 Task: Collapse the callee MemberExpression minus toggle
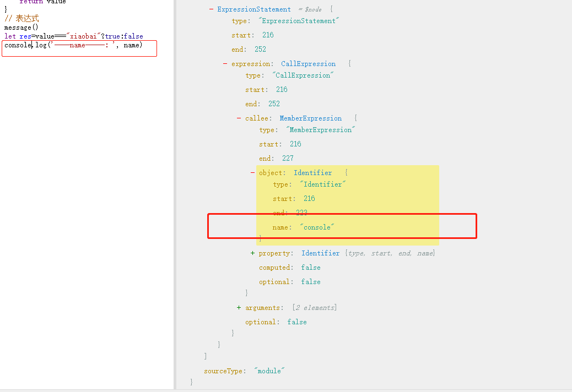pyautogui.click(x=239, y=118)
